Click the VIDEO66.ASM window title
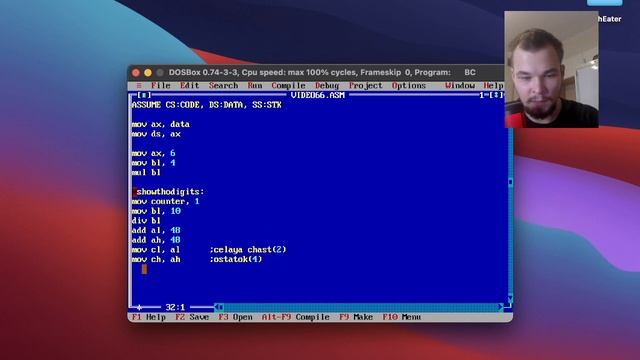The image size is (640, 360). [318, 95]
